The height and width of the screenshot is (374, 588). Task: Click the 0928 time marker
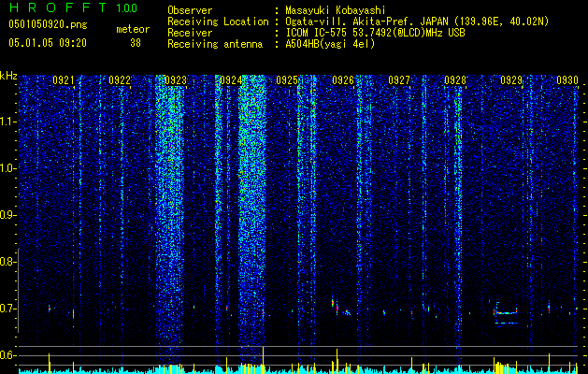(455, 80)
